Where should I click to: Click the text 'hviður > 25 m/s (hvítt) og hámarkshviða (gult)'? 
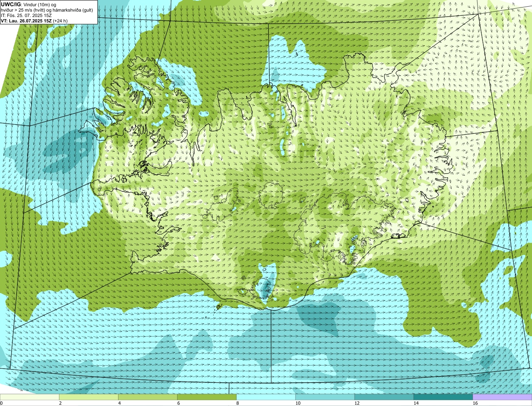(47, 10)
